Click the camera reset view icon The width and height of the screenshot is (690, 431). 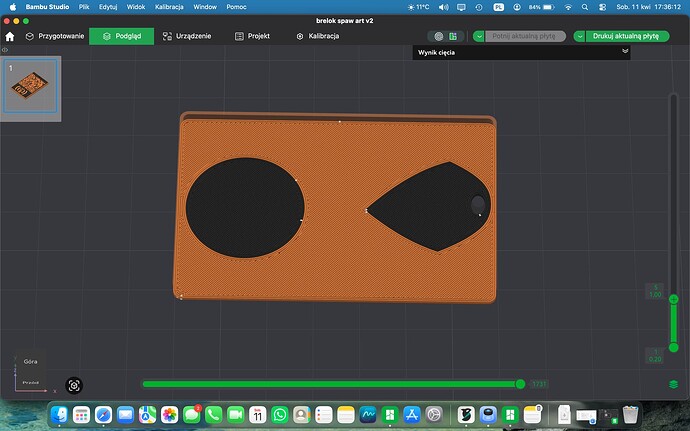tap(74, 386)
